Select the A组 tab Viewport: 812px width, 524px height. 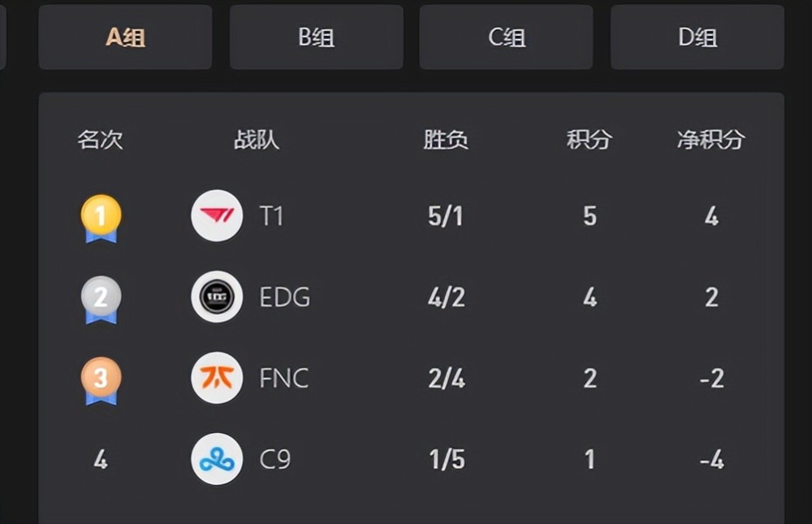coord(125,37)
